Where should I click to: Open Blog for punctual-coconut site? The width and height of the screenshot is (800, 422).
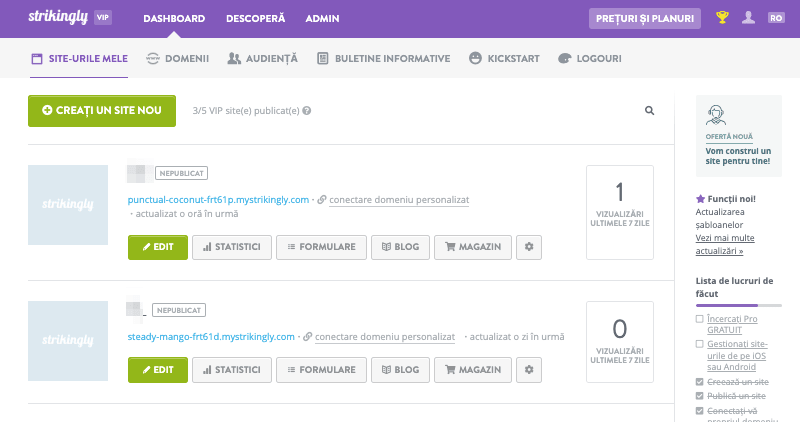[x=401, y=247]
